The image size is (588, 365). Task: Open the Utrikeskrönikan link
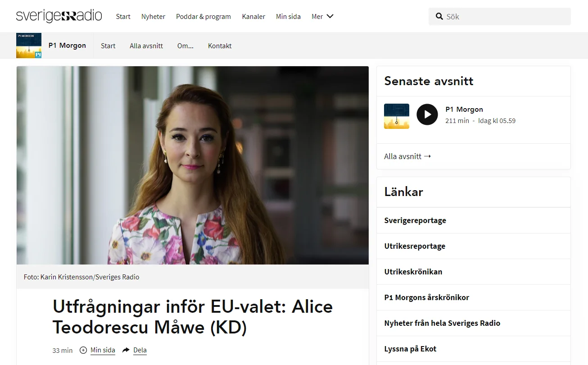(474, 272)
